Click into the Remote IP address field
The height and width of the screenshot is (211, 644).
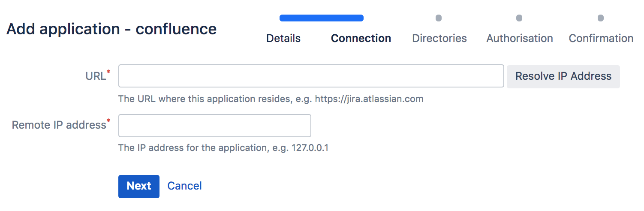[214, 125]
